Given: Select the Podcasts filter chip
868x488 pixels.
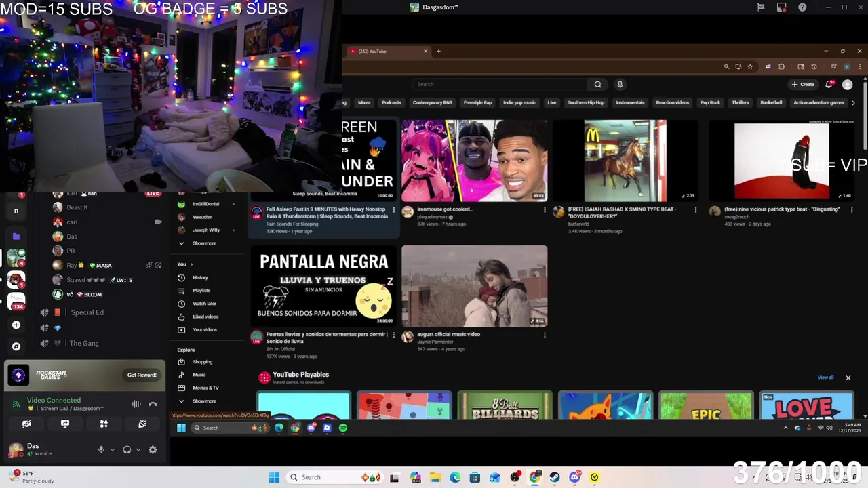Looking at the screenshot, I should [x=391, y=102].
